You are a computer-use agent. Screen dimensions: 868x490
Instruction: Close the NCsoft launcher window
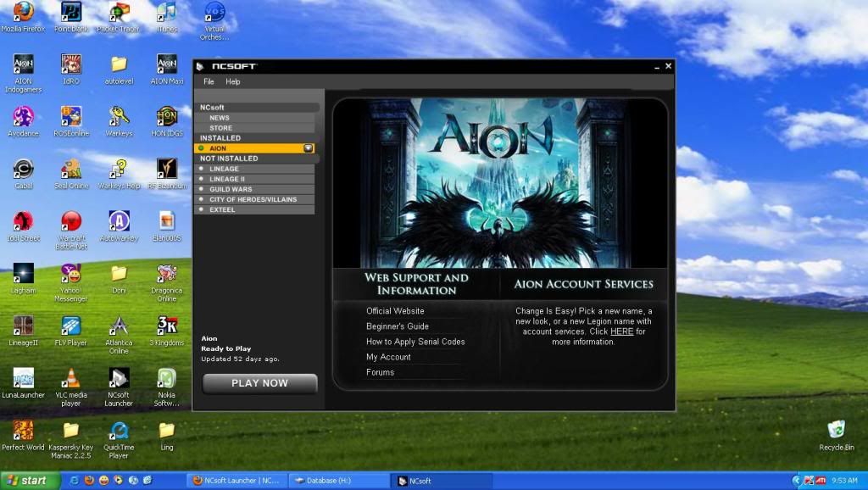pyautogui.click(x=668, y=66)
